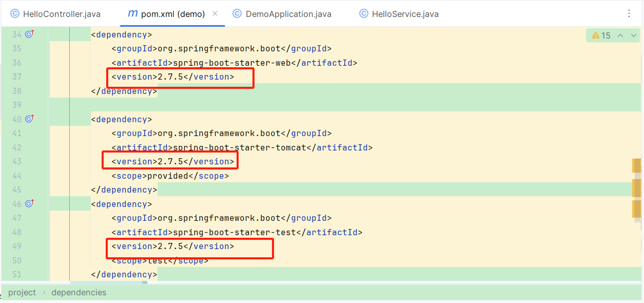Close the pom.xml tab
This screenshot has width=644, height=303.
(214, 14)
